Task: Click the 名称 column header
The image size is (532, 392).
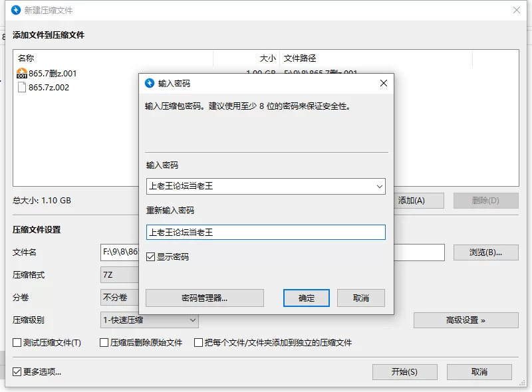Action: [113, 58]
